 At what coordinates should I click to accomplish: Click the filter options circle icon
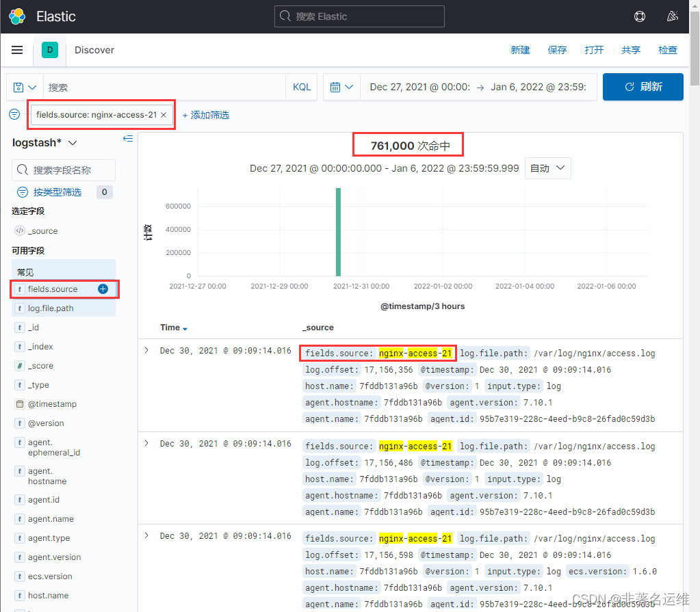(x=14, y=114)
